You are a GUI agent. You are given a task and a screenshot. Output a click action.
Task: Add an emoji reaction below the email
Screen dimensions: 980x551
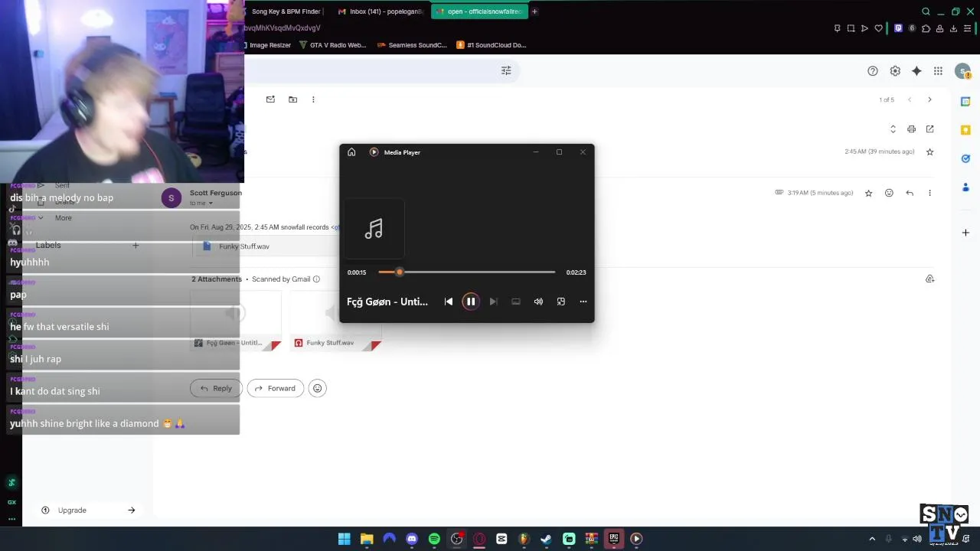click(x=318, y=388)
